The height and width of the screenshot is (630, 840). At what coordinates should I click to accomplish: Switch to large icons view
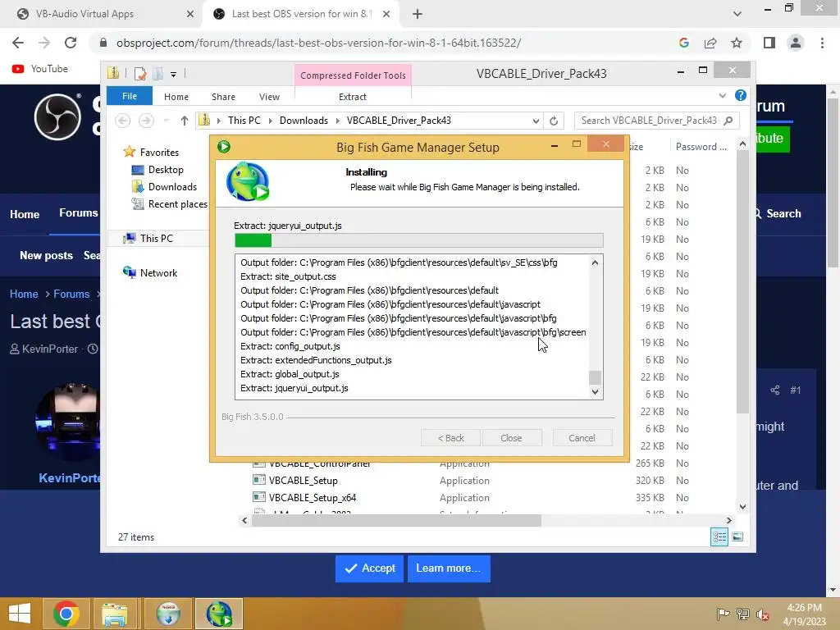[737, 536]
